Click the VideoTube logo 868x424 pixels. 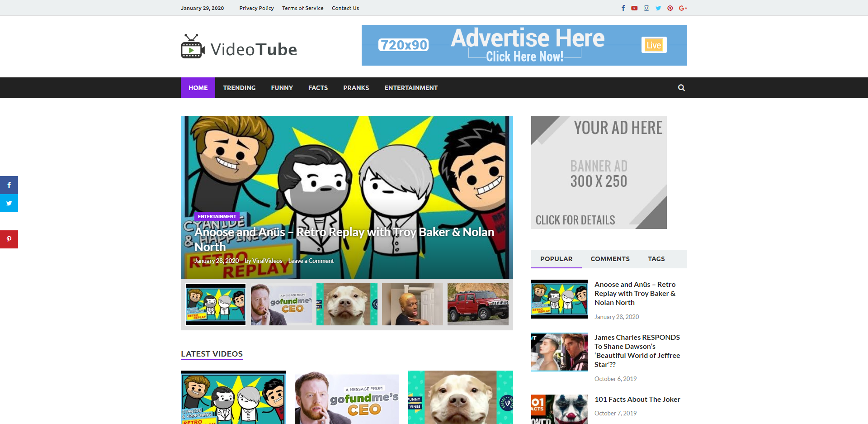[239, 48]
